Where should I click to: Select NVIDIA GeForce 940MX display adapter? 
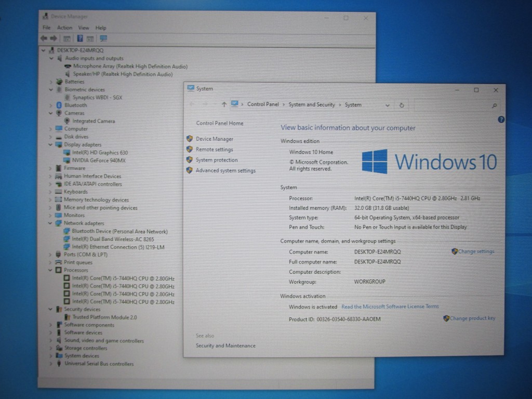[x=99, y=161]
